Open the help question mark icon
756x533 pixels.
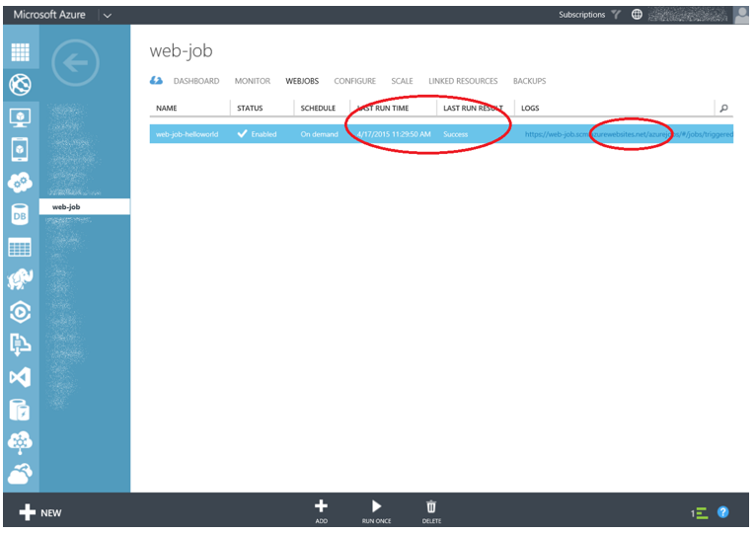coord(722,512)
